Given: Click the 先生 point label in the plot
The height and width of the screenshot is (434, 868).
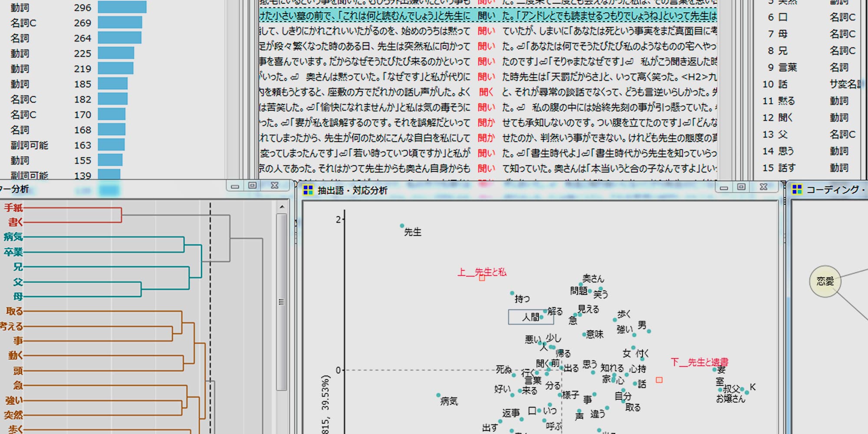Looking at the screenshot, I should [412, 232].
